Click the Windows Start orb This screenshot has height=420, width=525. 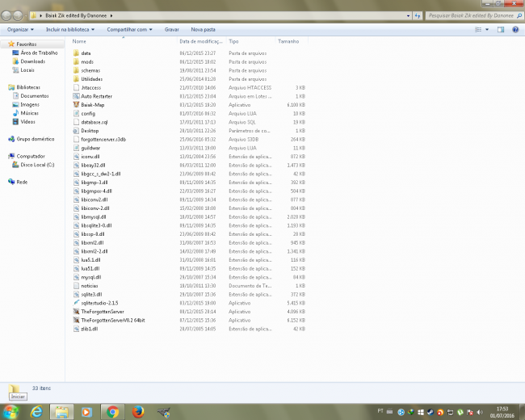click(x=10, y=412)
